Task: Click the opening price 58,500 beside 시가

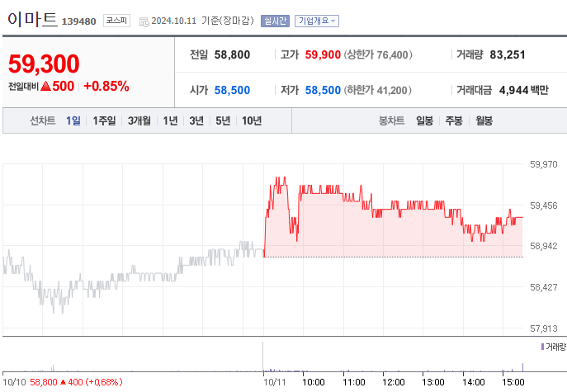Action: coord(232,90)
